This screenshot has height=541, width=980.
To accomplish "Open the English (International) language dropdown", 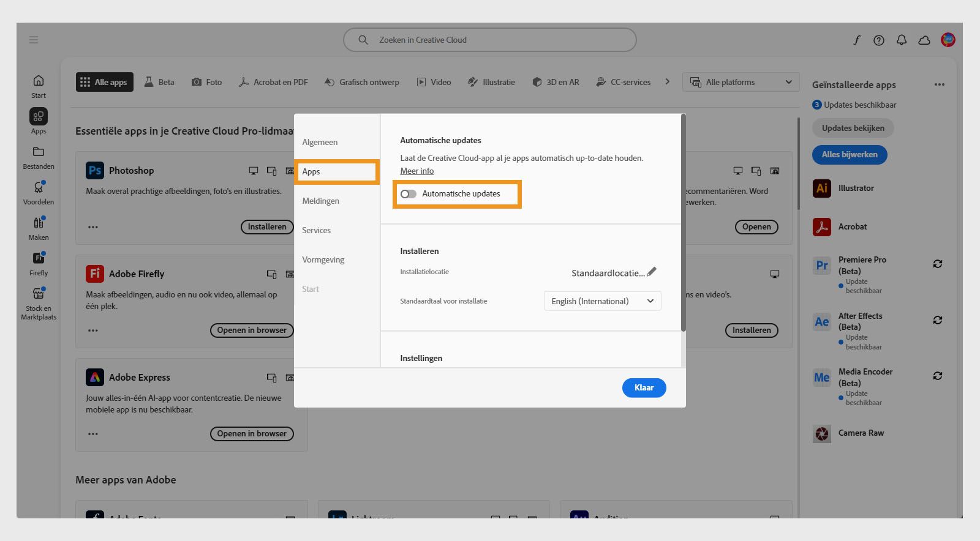I will [x=603, y=301].
